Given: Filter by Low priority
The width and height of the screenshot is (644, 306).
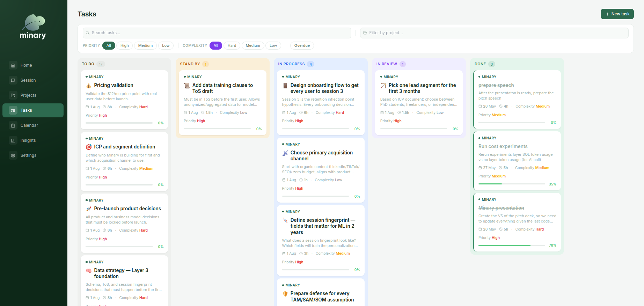Looking at the screenshot, I should tap(166, 45).
